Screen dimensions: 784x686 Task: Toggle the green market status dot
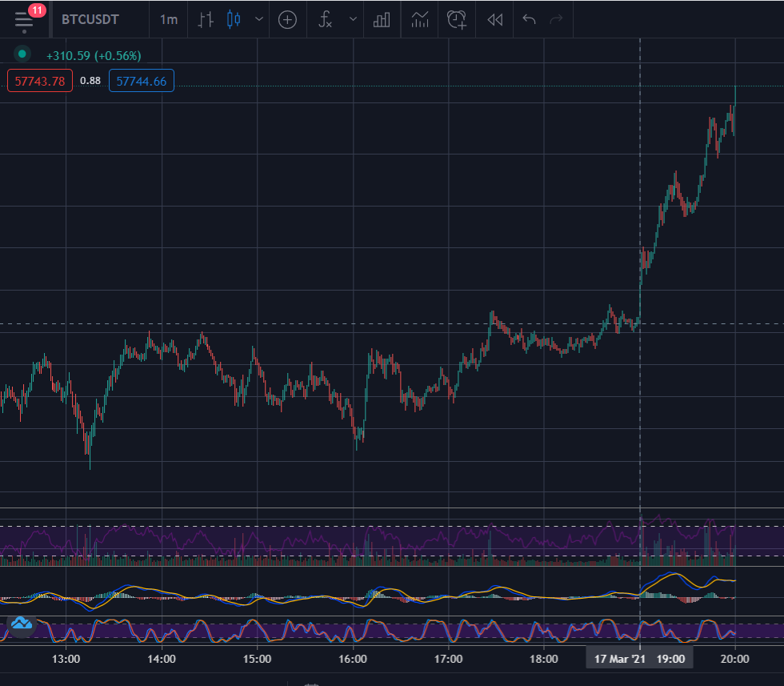click(22, 54)
